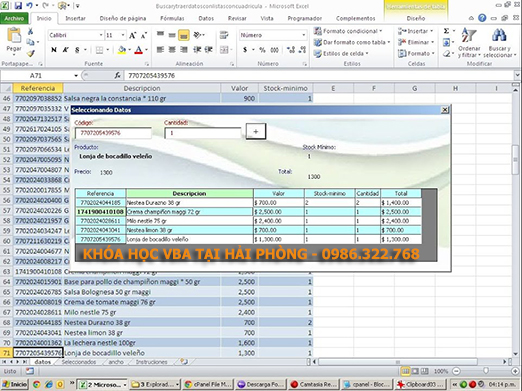Switch to Page Layout view icon

[x=415, y=371]
